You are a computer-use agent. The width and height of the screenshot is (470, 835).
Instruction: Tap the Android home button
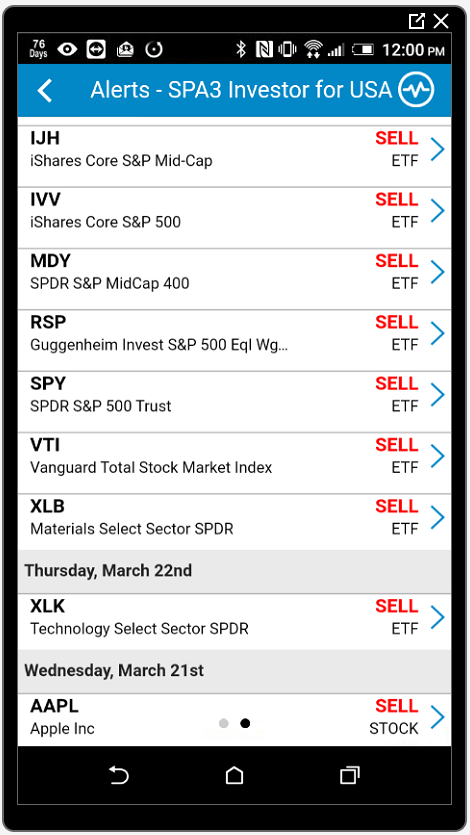234,775
